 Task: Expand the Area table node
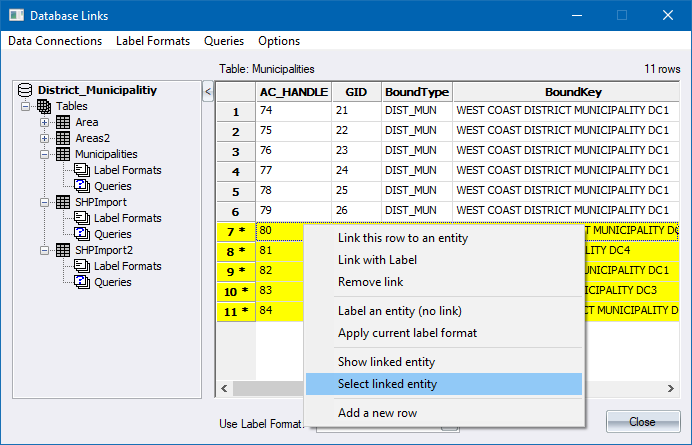coord(45,122)
